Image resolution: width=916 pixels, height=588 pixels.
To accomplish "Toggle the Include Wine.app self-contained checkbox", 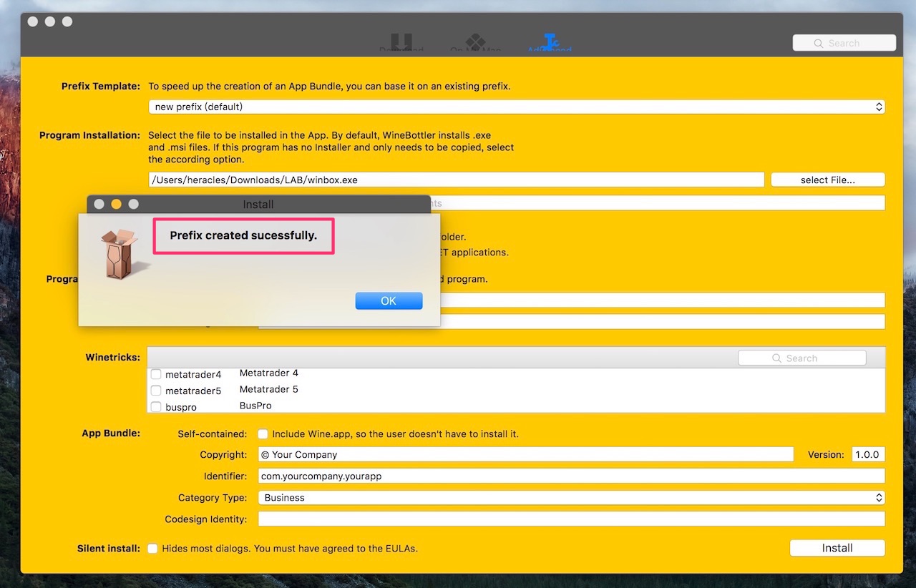I will (263, 434).
